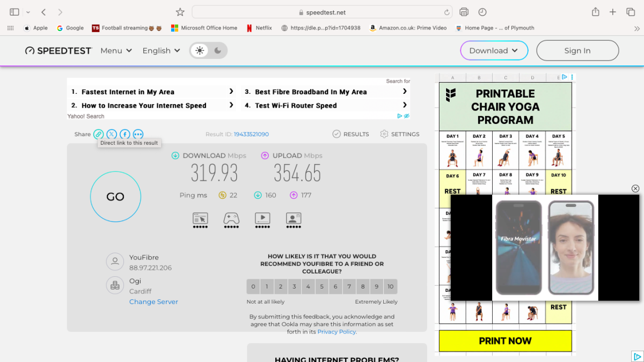Click the gaming controller rating icon
This screenshot has height=362, width=644.
[231, 220]
